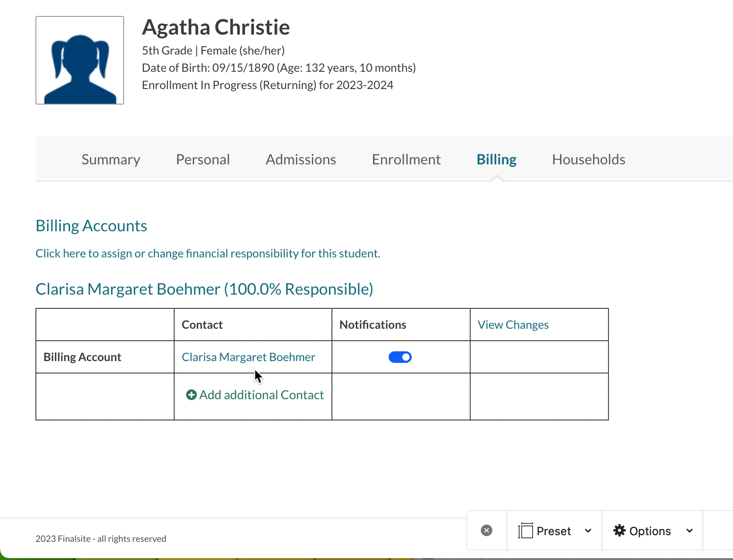Click the Billing Accounts heading
Image resolution: width=733 pixels, height=560 pixels.
pyautogui.click(x=91, y=226)
